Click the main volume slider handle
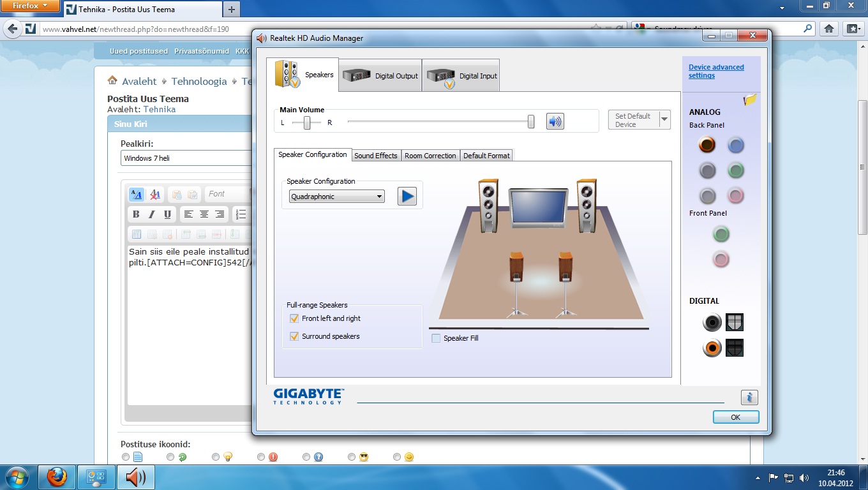Screen dimensions: 868x490 tap(530, 122)
